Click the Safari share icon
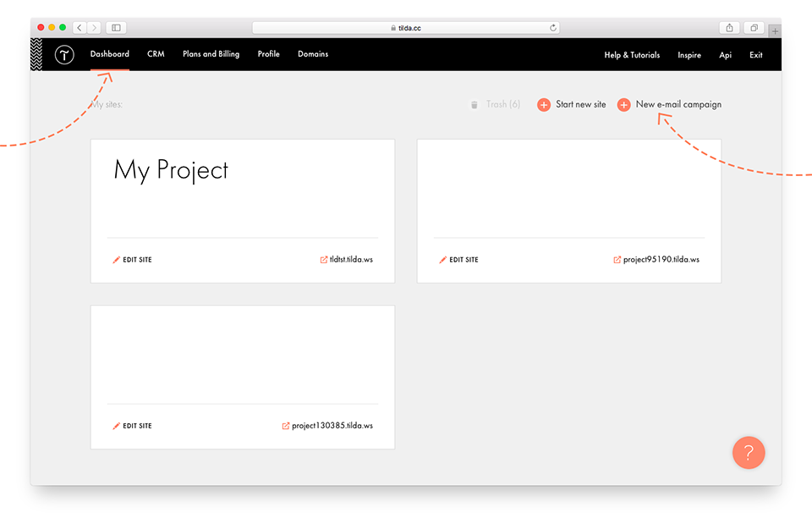The width and height of the screenshot is (812, 529). 729,28
